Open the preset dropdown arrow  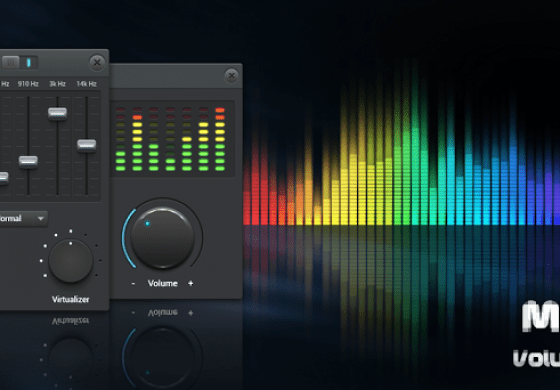point(41,218)
